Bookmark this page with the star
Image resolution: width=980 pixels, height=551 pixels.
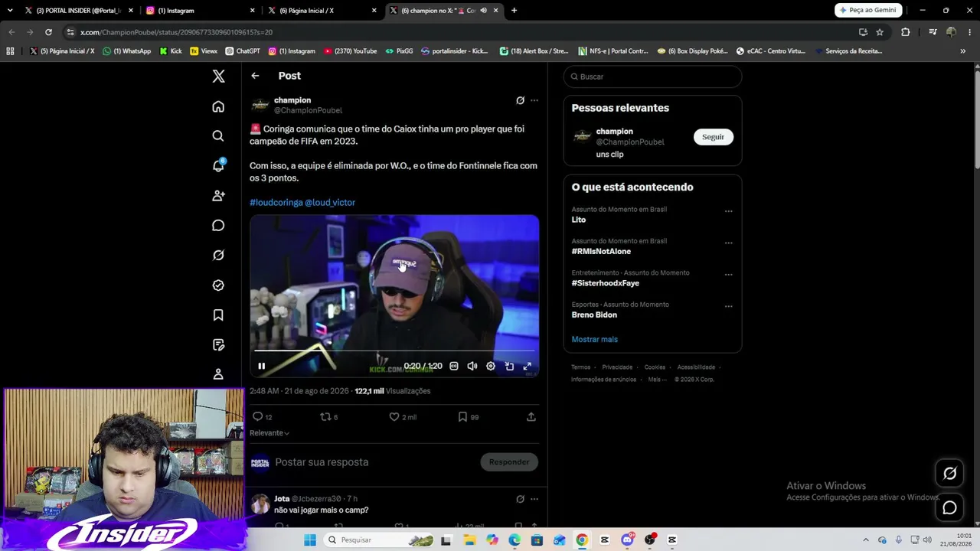[x=880, y=32]
